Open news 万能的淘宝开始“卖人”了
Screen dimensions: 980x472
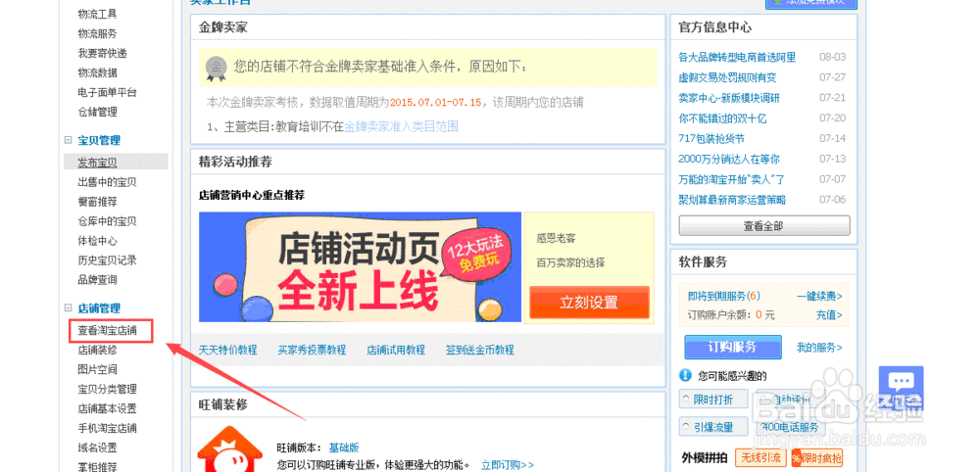click(x=731, y=179)
